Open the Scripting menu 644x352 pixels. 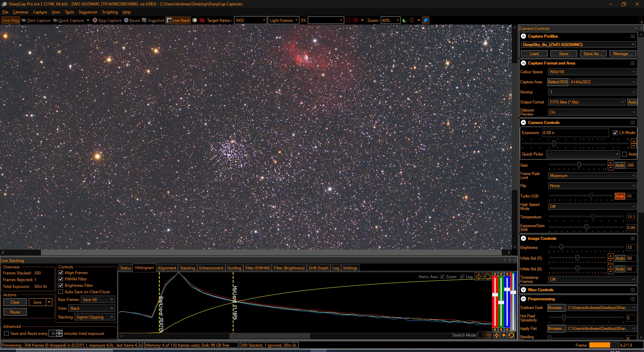(110, 12)
